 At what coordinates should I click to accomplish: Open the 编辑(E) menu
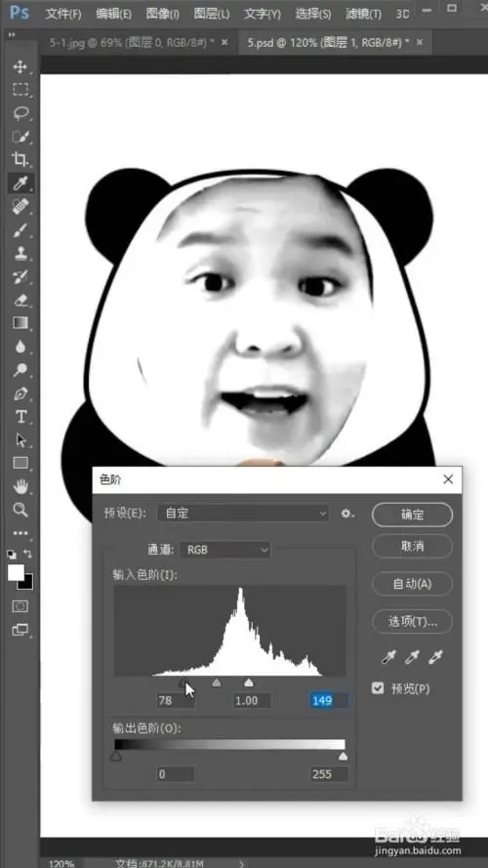click(x=113, y=14)
